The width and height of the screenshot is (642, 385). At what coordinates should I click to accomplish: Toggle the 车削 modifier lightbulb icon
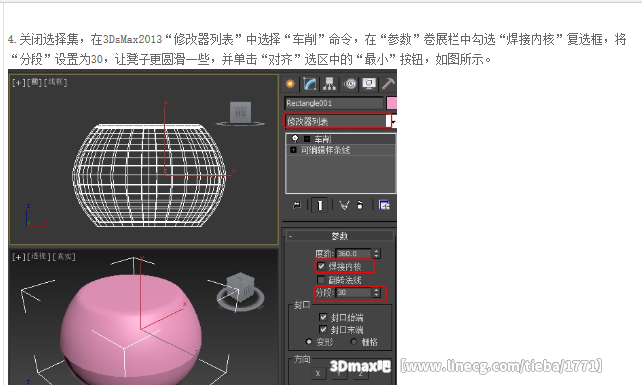tap(295, 138)
